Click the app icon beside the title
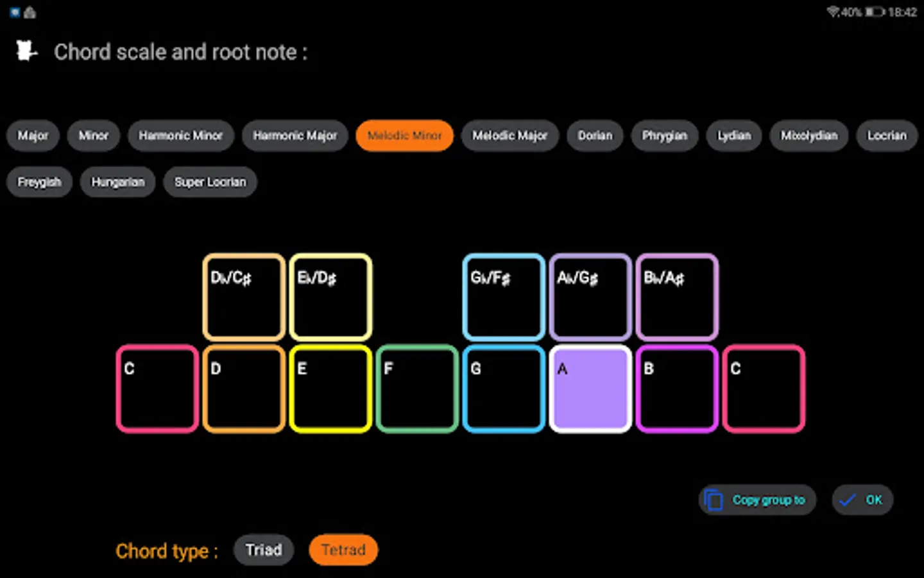This screenshot has height=578, width=924. point(26,51)
